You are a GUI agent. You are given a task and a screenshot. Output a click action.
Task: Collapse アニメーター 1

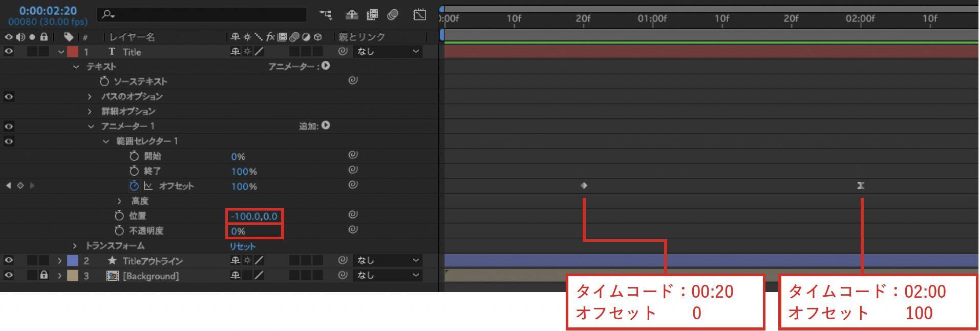coord(91,126)
